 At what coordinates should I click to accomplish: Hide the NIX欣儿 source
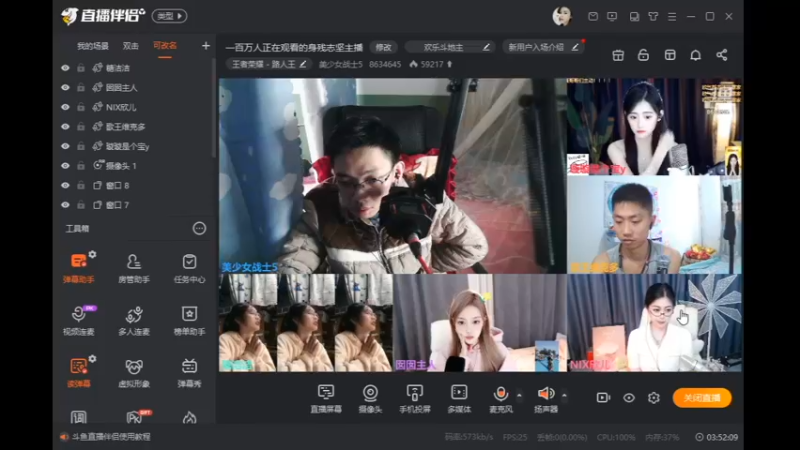tap(65, 107)
